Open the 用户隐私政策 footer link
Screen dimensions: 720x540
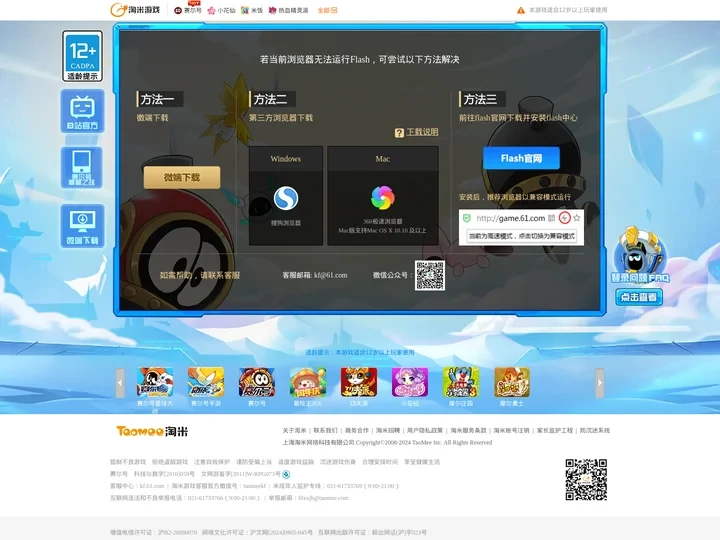(425, 430)
